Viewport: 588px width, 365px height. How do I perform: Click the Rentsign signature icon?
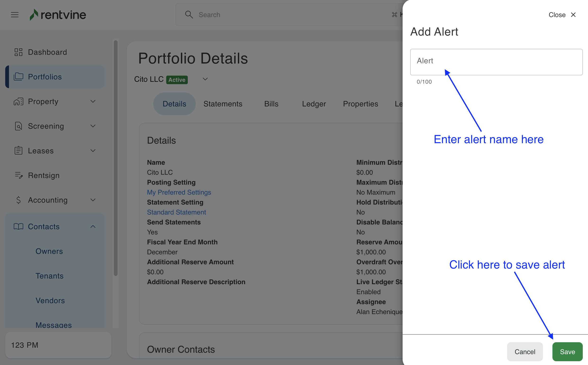point(18,175)
